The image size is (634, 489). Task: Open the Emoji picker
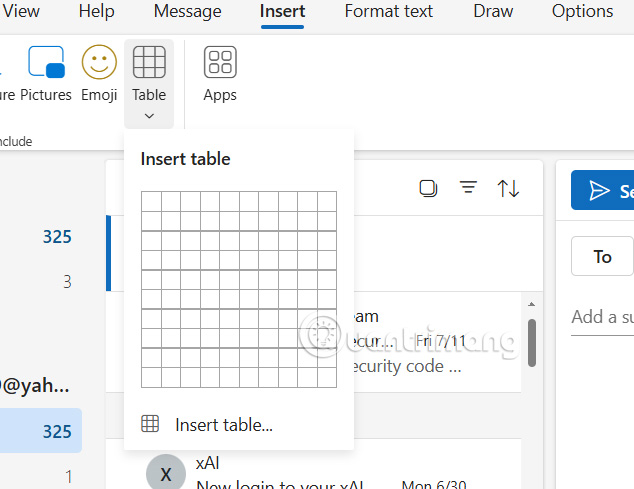point(99,63)
